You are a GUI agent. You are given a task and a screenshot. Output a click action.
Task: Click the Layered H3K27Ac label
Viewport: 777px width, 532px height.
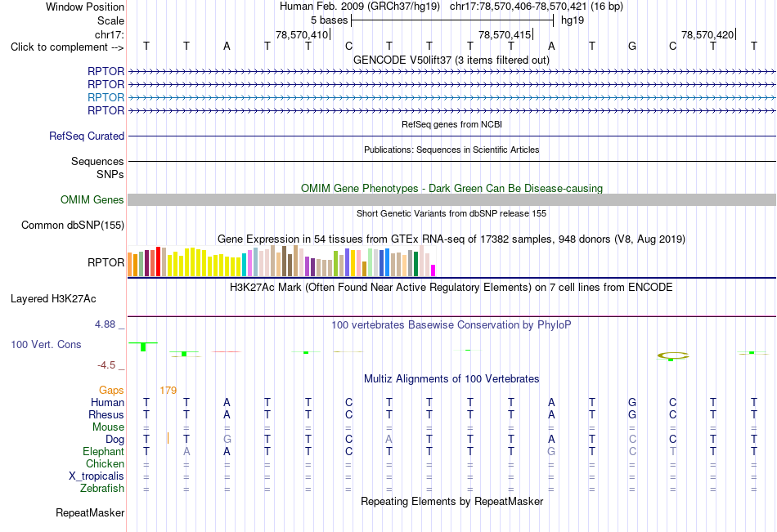[53, 299]
